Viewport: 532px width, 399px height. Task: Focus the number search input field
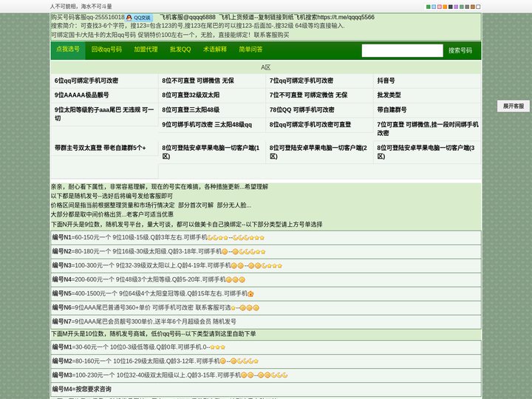(x=403, y=50)
